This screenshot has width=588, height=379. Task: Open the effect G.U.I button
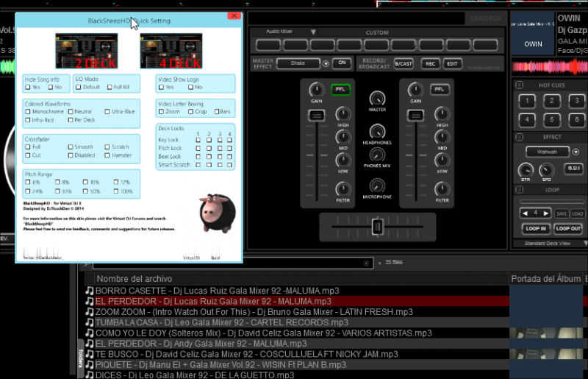[574, 169]
